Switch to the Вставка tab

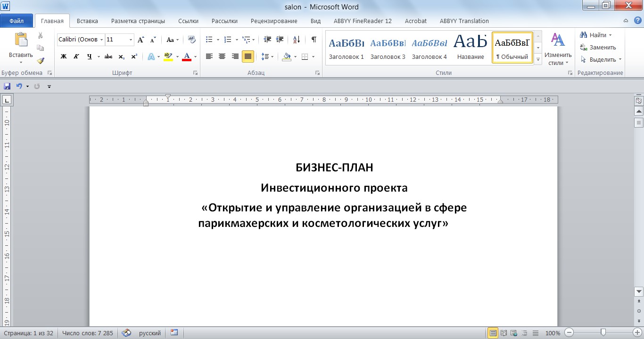(x=87, y=21)
